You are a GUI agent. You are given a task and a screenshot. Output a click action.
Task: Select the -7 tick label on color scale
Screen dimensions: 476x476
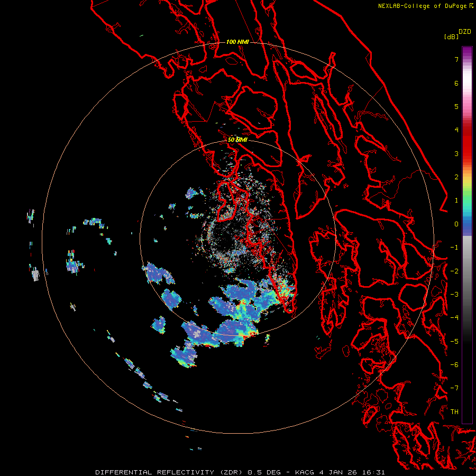454,388
